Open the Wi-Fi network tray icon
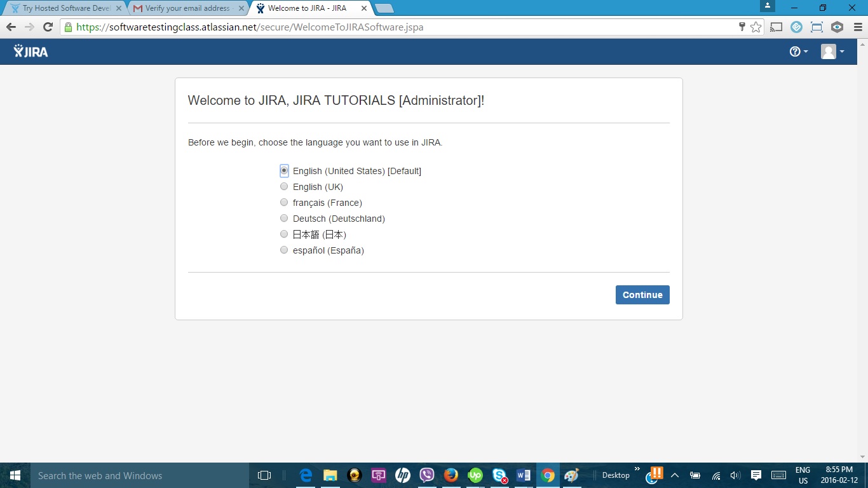The image size is (868, 488). (x=716, y=475)
